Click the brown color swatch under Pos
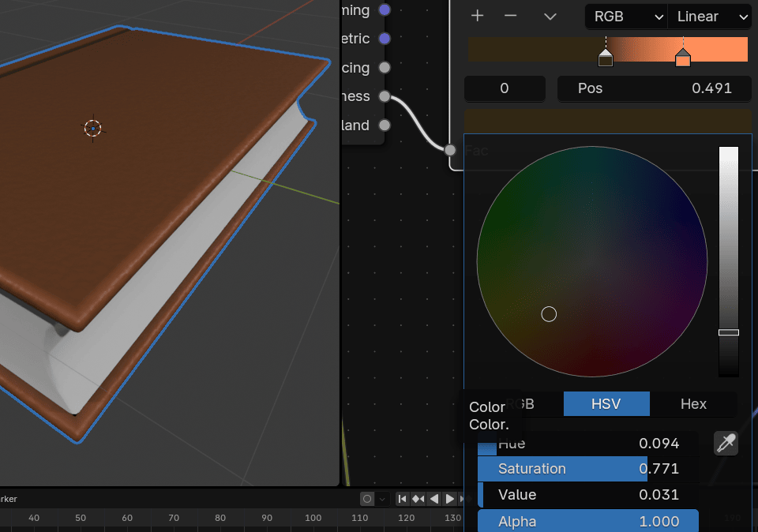This screenshot has width=758, height=532. click(x=607, y=120)
